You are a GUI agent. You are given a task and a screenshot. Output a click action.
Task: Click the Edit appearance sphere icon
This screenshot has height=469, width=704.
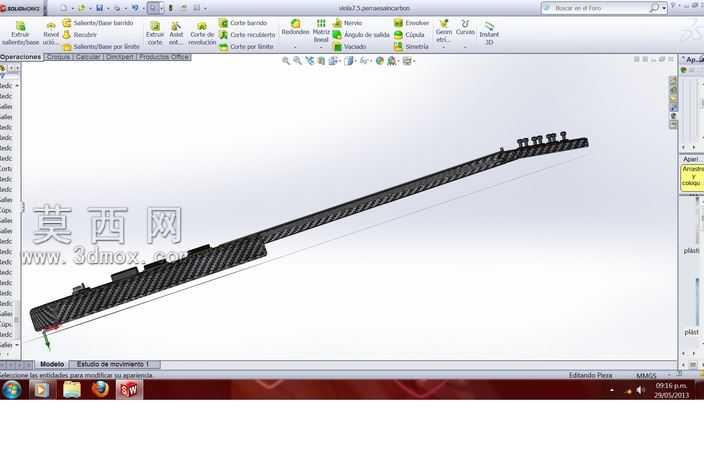380,61
